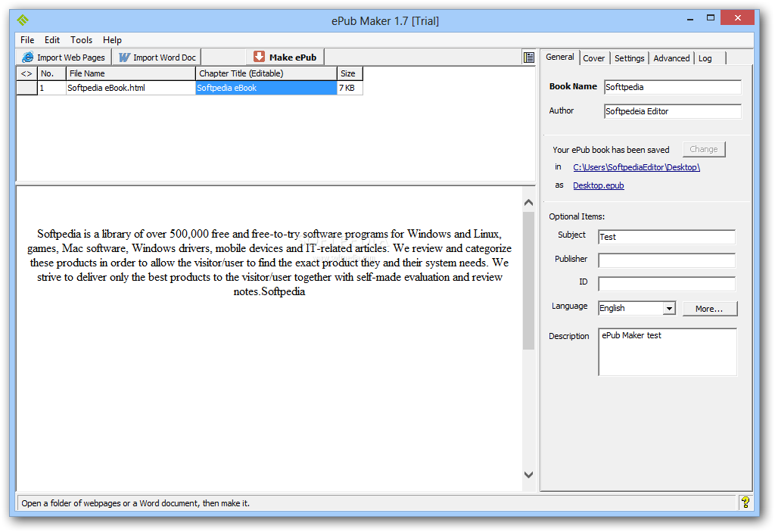This screenshot has height=532, width=775.
Task: Select the Softpedia eBook chapter title cell
Action: click(x=266, y=88)
